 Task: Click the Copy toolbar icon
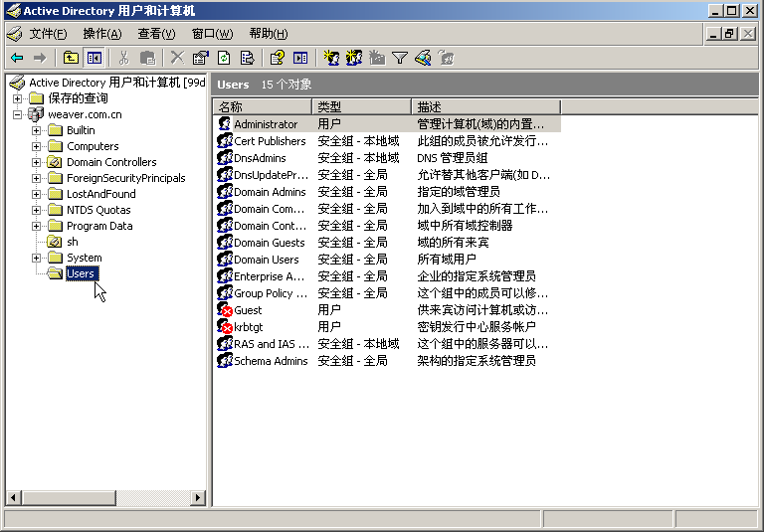point(147,58)
